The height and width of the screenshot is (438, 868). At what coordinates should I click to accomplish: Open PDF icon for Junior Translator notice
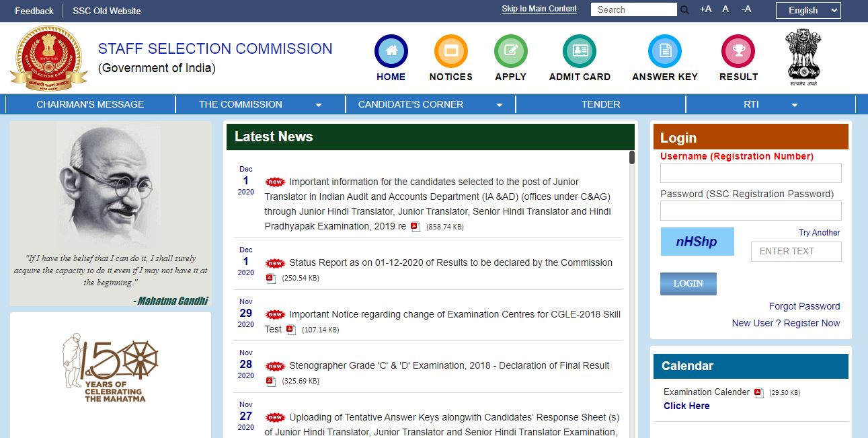416,227
